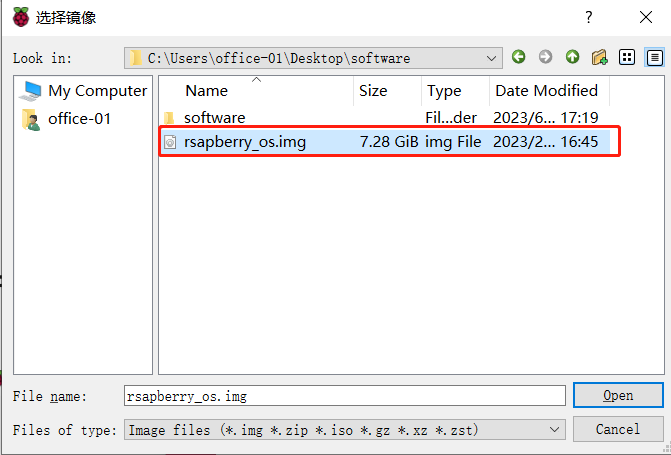
Task: Expand the Look in path dropdown
Action: point(491,58)
